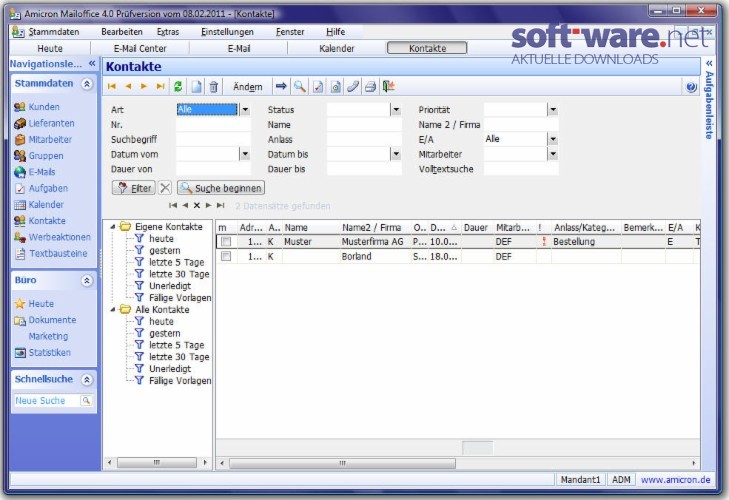729x500 pixels.
Task: Open Lieferanten in navigation sidebar
Action: click(44, 123)
